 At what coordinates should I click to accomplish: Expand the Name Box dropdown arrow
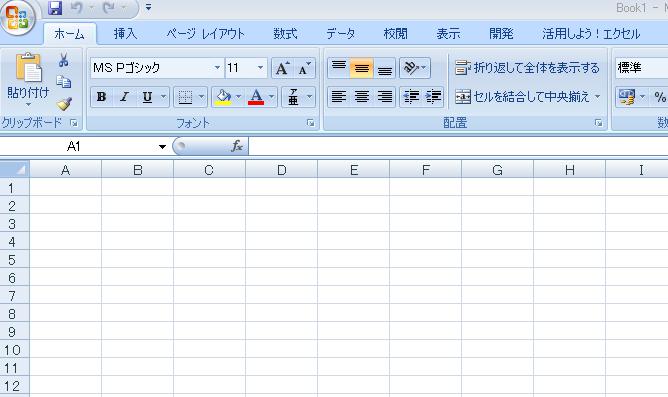click(162, 147)
